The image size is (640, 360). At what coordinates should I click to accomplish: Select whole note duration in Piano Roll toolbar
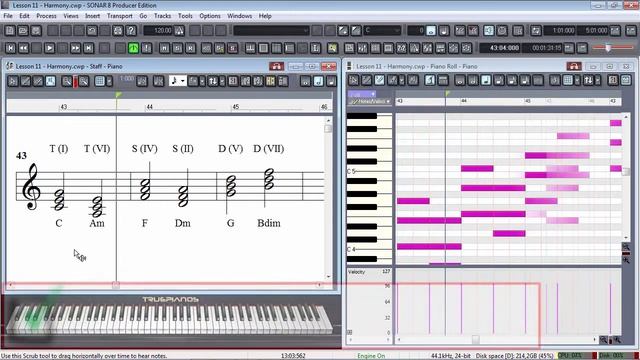(x=460, y=80)
